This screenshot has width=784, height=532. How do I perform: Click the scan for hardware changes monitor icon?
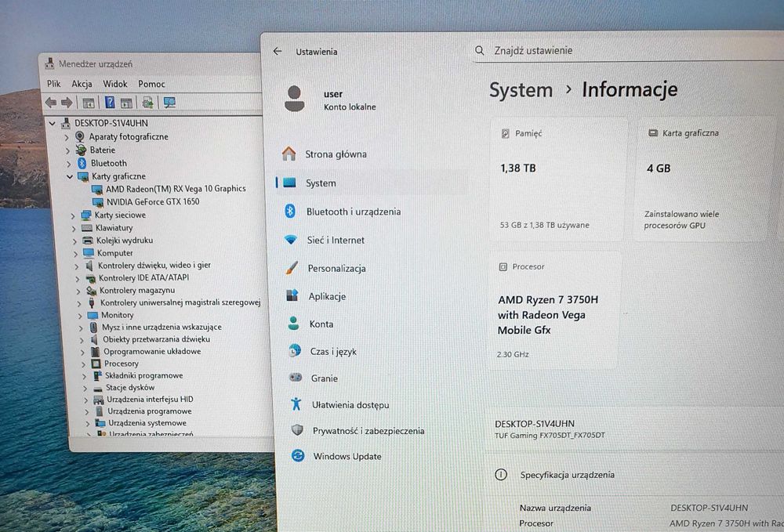[x=169, y=103]
